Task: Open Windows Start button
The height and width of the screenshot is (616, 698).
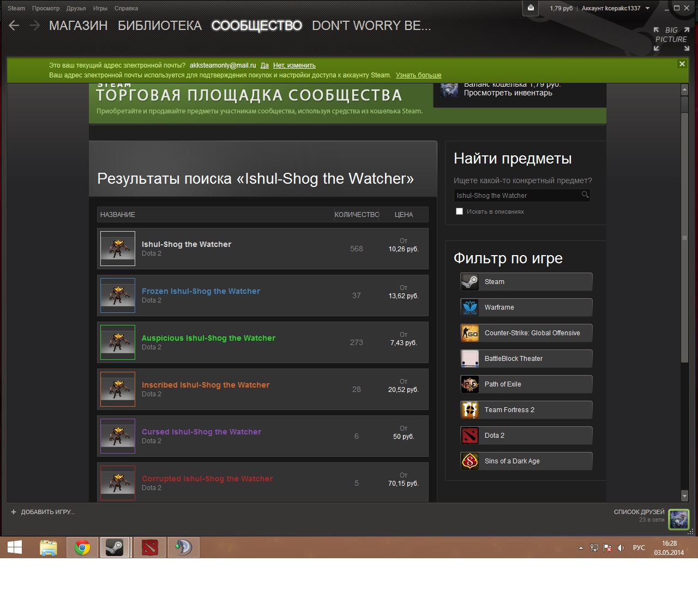Action: (x=15, y=547)
